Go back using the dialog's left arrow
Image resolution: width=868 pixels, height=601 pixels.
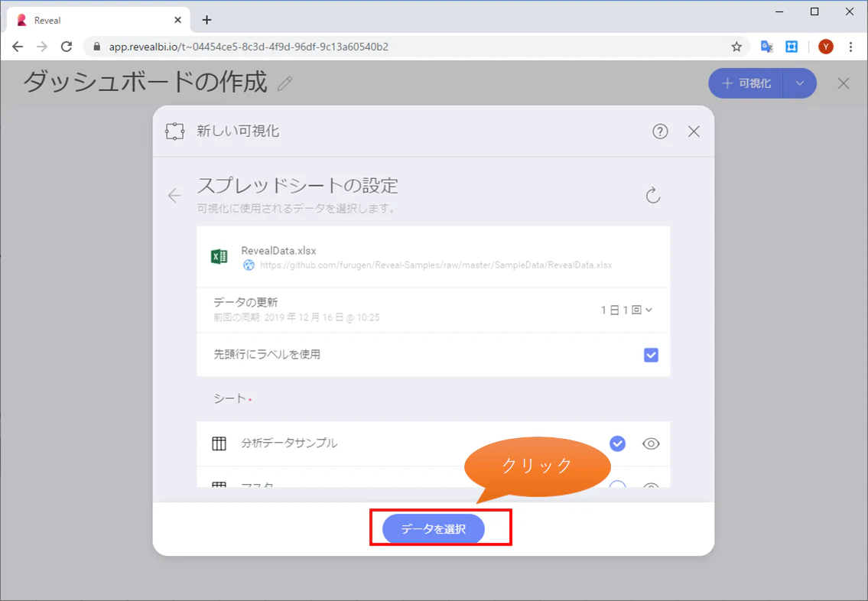[x=174, y=195]
